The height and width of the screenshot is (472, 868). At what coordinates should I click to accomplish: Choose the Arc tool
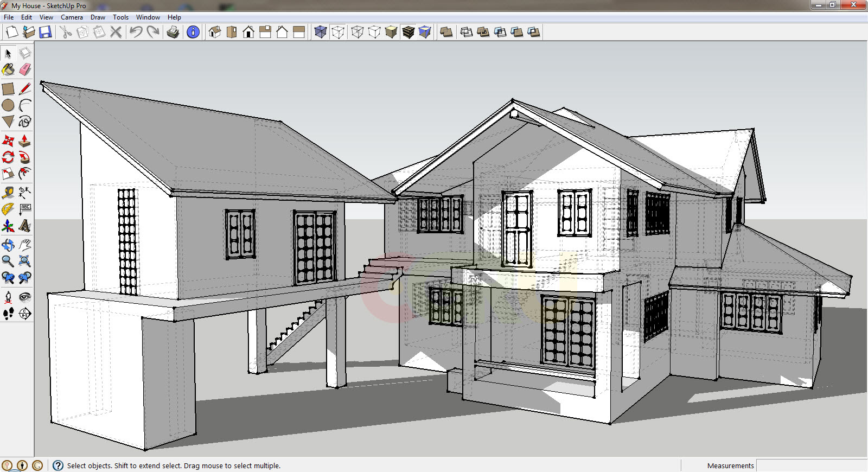pos(25,105)
